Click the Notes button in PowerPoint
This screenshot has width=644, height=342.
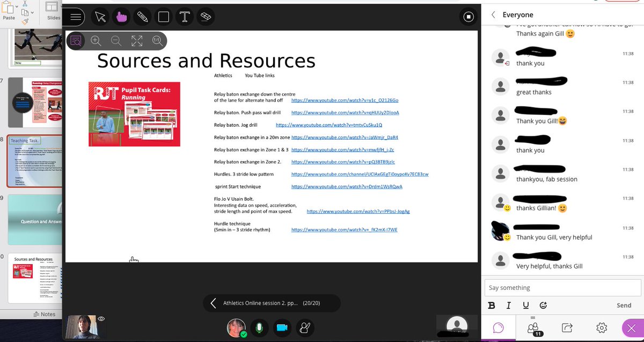[44, 314]
